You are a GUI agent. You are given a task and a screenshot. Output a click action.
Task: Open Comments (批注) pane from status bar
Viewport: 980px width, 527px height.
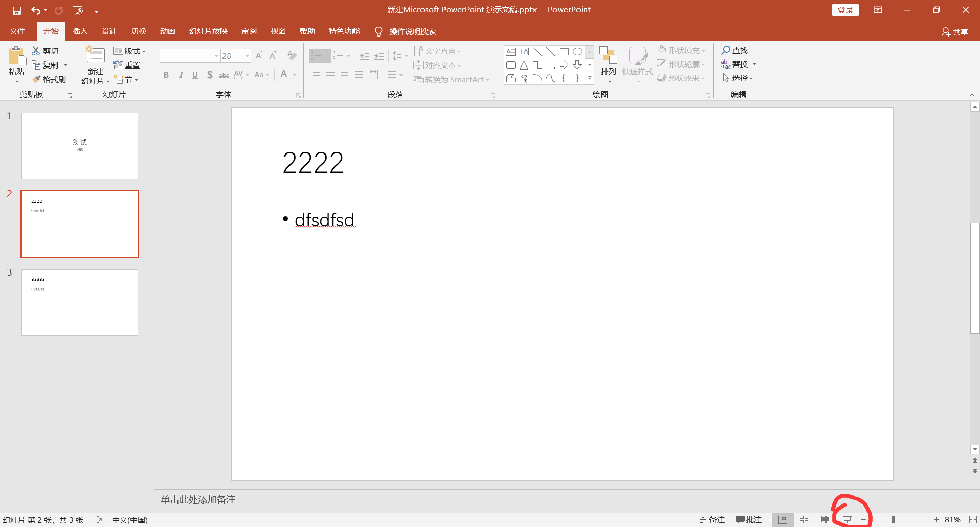click(x=749, y=520)
